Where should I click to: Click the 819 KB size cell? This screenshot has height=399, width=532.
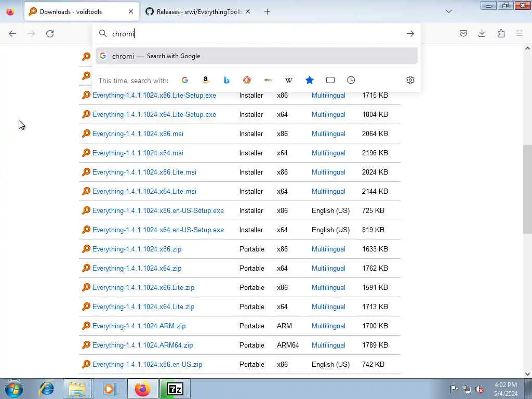pos(373,230)
